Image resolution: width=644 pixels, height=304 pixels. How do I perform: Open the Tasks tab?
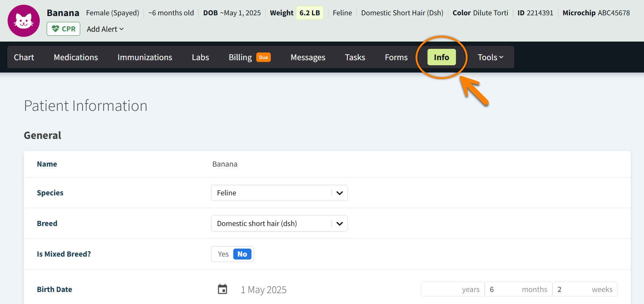tap(355, 57)
